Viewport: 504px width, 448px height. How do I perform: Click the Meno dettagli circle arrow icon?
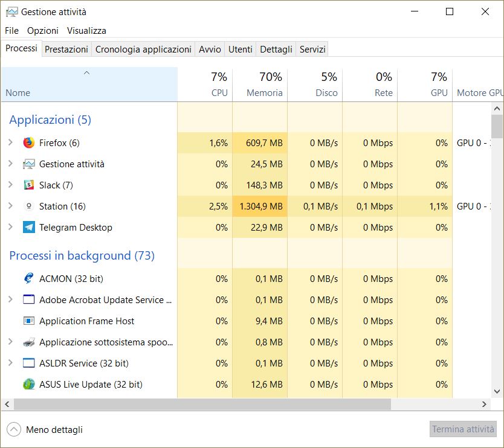pyautogui.click(x=14, y=429)
